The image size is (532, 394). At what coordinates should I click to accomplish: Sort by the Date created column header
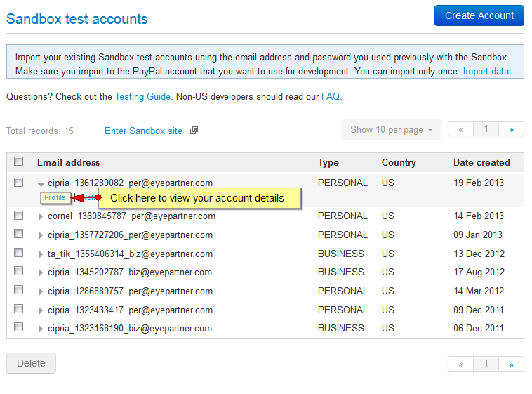point(481,162)
